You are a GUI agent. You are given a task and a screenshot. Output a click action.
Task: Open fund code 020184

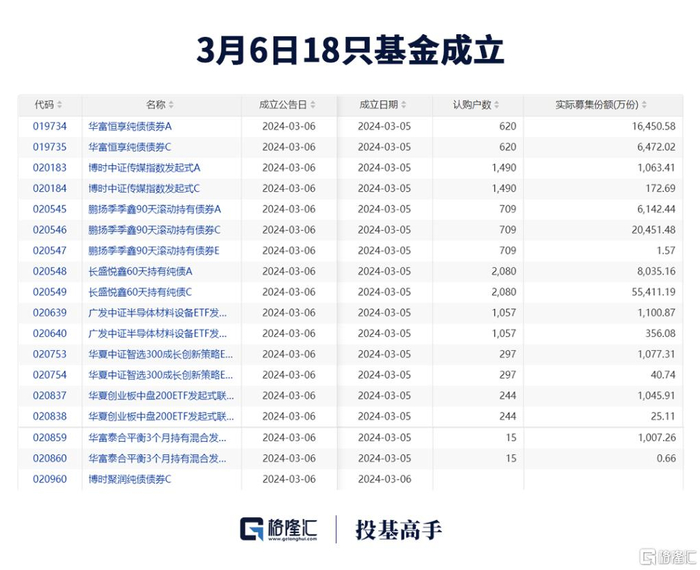pos(50,188)
